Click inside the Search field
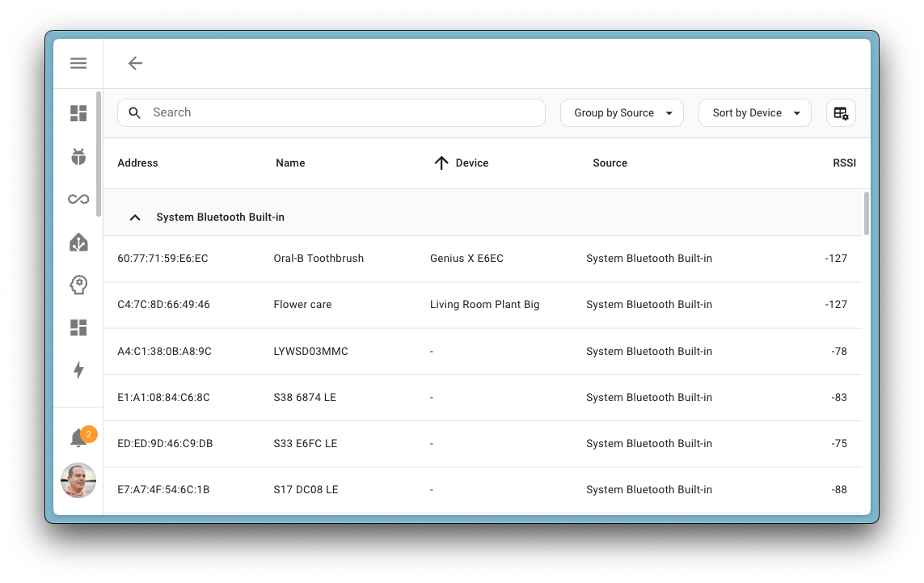The height and width of the screenshot is (583, 924). point(323,112)
